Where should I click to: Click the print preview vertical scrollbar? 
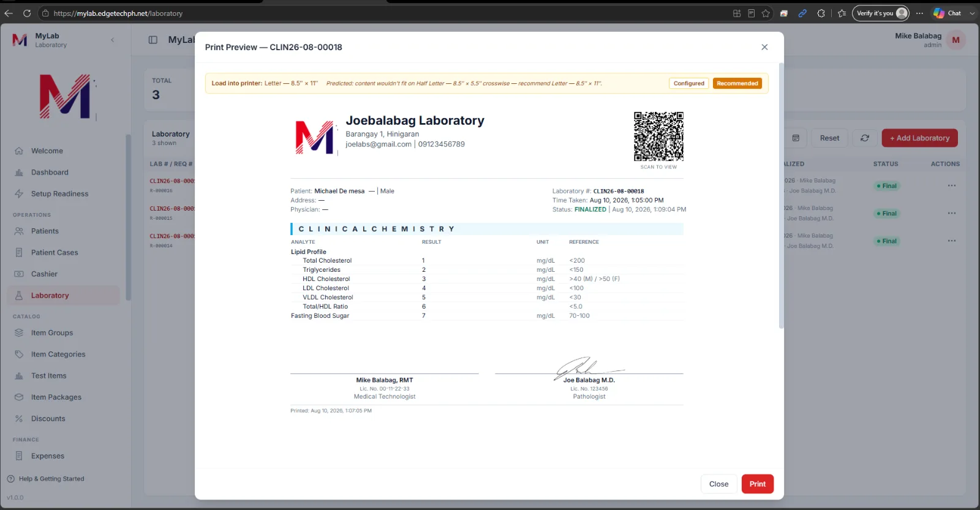(x=781, y=196)
